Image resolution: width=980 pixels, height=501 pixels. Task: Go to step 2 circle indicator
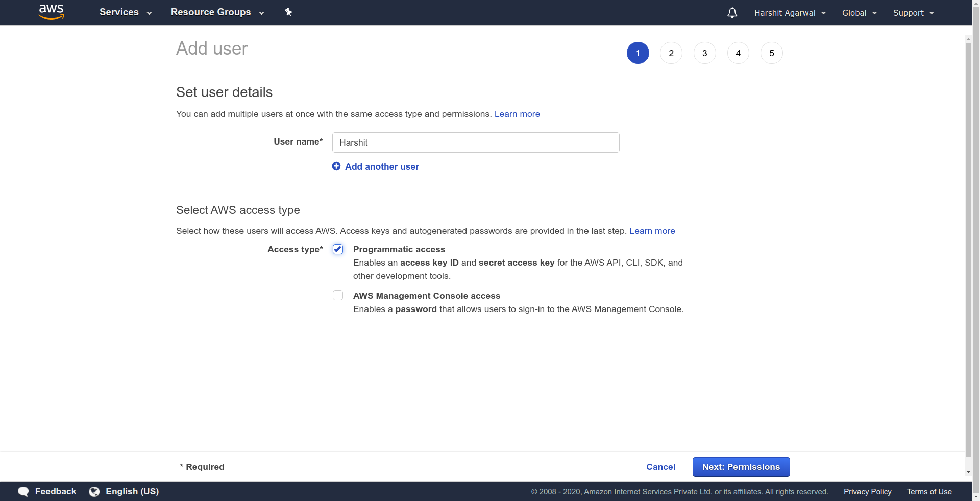671,53
